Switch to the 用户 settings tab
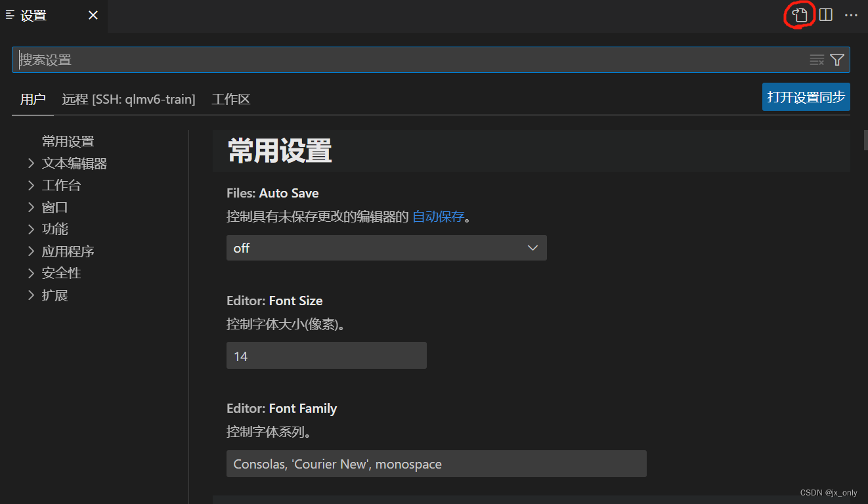 pyautogui.click(x=33, y=100)
